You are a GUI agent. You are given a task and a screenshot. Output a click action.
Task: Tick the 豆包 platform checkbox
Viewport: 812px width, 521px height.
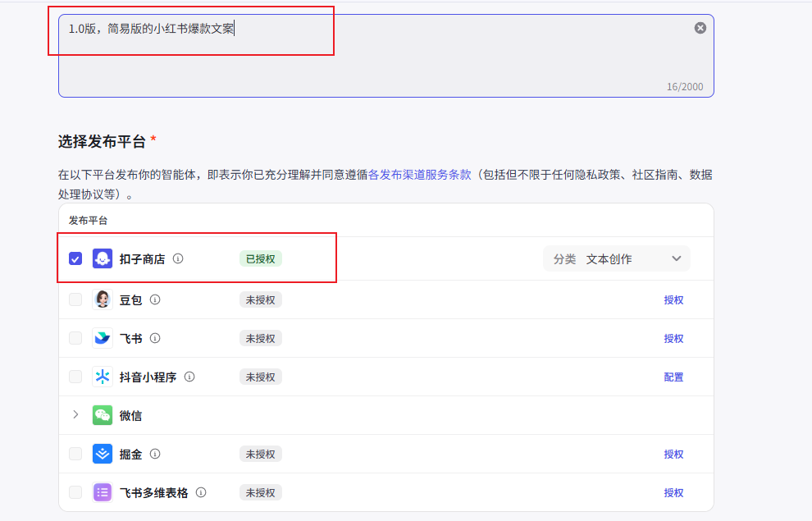coord(75,299)
